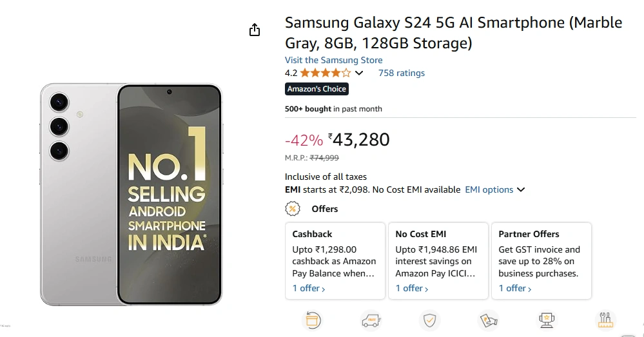This screenshot has width=644, height=337.
Task: Click the installation tools icon
Action: [605, 320]
